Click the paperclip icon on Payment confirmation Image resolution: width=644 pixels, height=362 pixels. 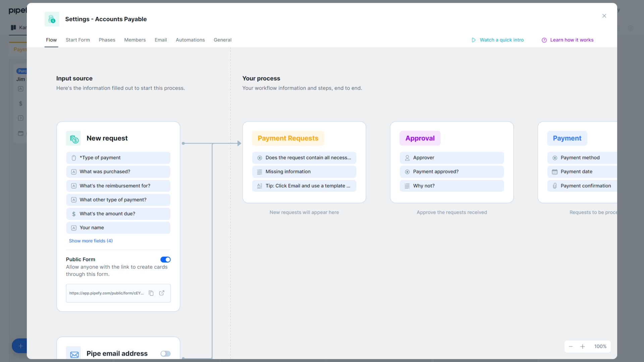(554, 186)
